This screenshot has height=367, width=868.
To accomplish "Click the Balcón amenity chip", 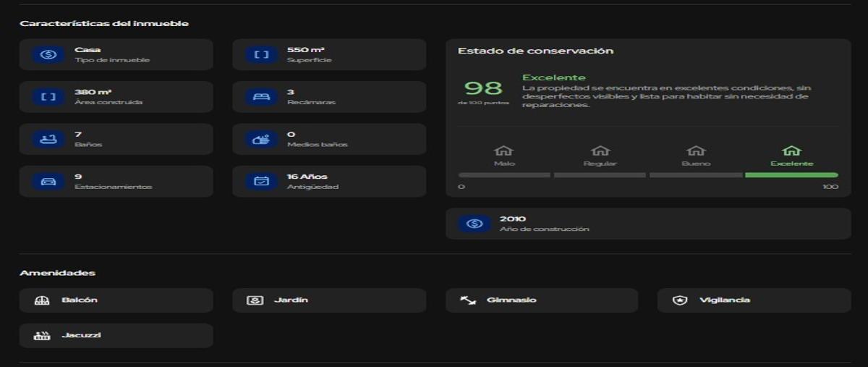I will (x=116, y=300).
